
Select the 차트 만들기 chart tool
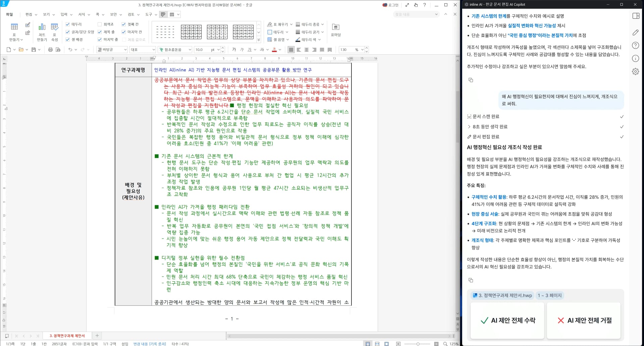(42, 31)
